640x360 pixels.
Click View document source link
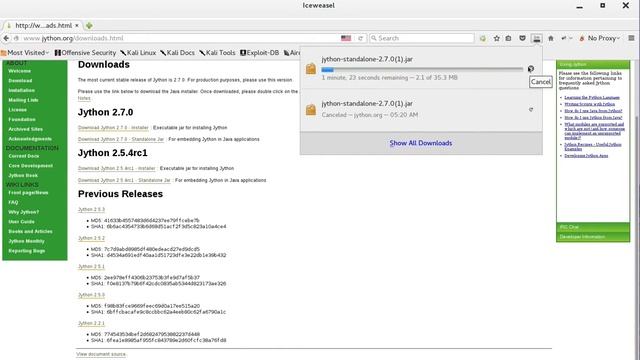coord(101,354)
